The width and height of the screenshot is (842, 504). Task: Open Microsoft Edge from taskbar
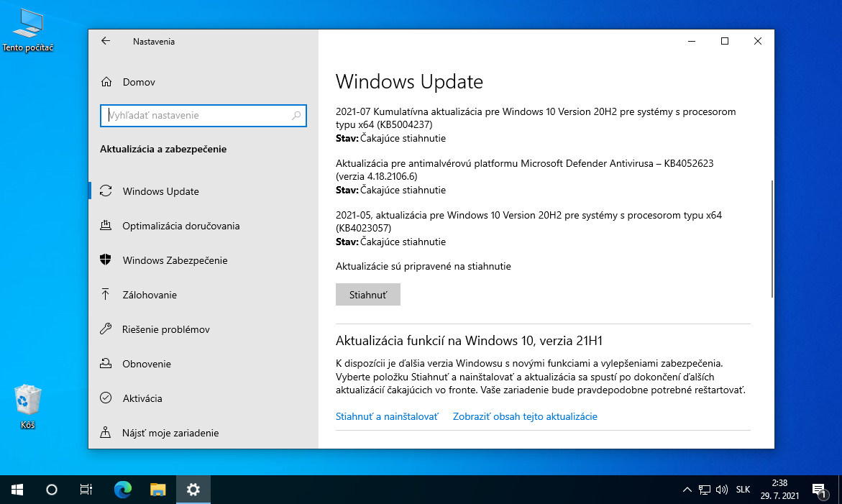123,490
